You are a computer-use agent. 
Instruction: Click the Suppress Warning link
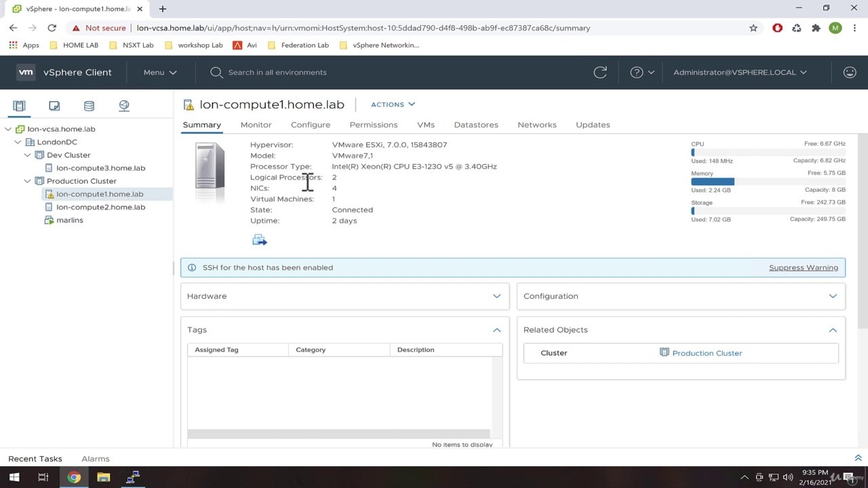coord(804,268)
